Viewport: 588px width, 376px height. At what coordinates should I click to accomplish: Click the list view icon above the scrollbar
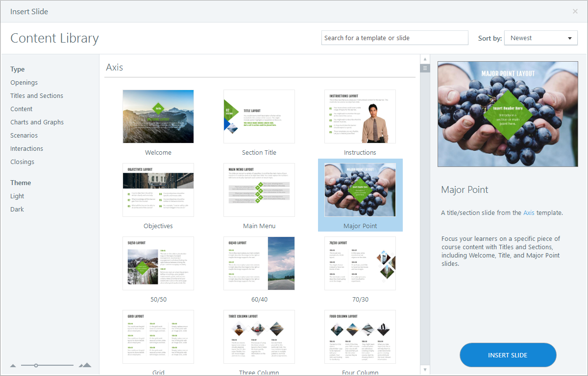425,68
